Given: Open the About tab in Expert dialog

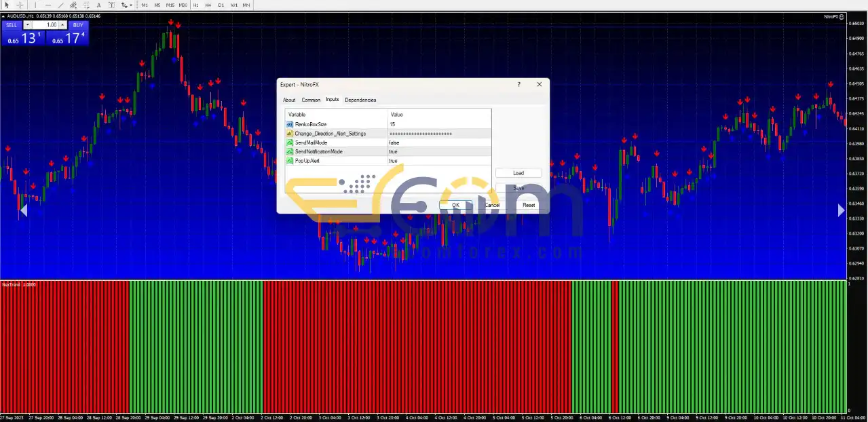Looking at the screenshot, I should coord(289,100).
